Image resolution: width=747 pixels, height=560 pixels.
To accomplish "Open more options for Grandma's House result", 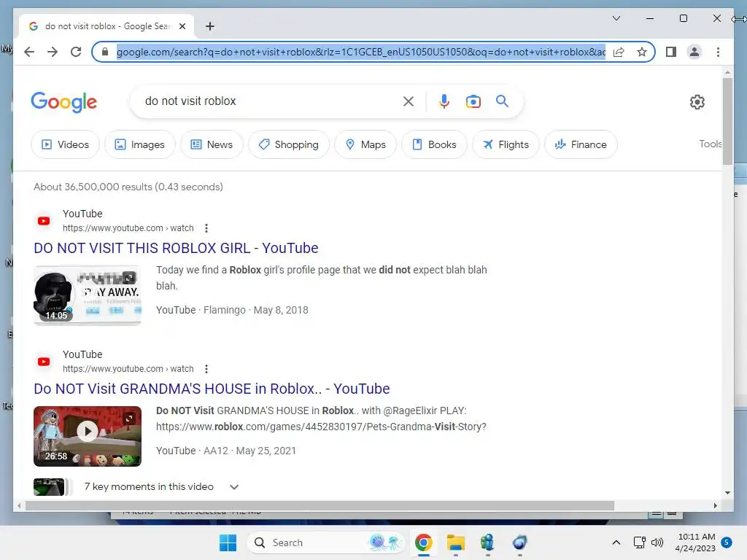I will (x=206, y=368).
